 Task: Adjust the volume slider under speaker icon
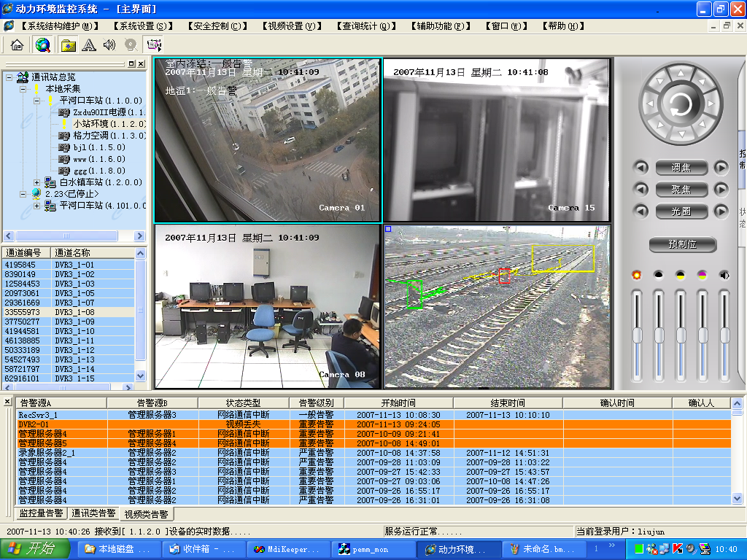coord(724,335)
